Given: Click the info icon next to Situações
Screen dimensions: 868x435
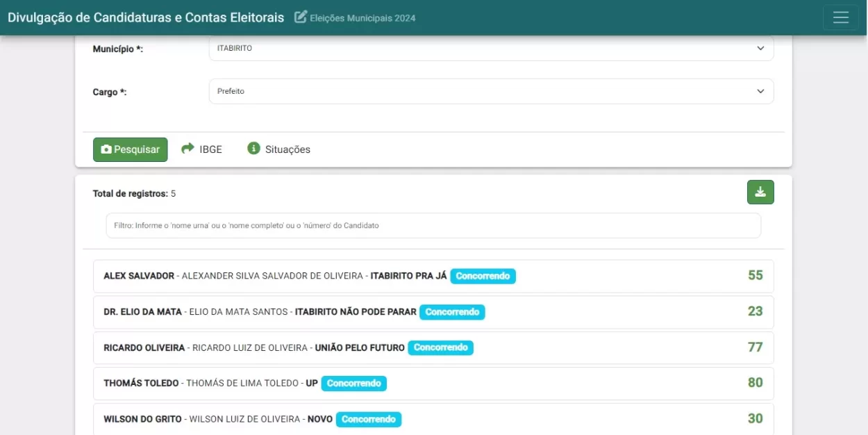Looking at the screenshot, I should [x=253, y=148].
